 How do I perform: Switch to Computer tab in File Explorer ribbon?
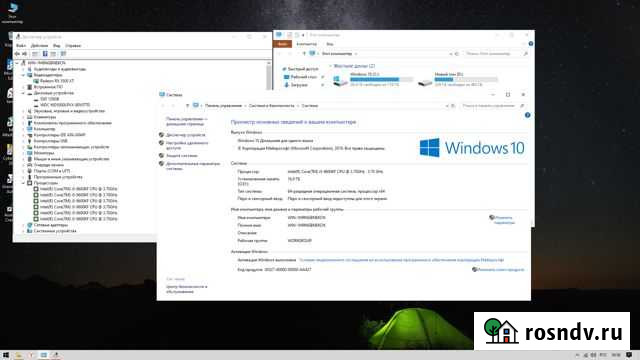[x=307, y=44]
